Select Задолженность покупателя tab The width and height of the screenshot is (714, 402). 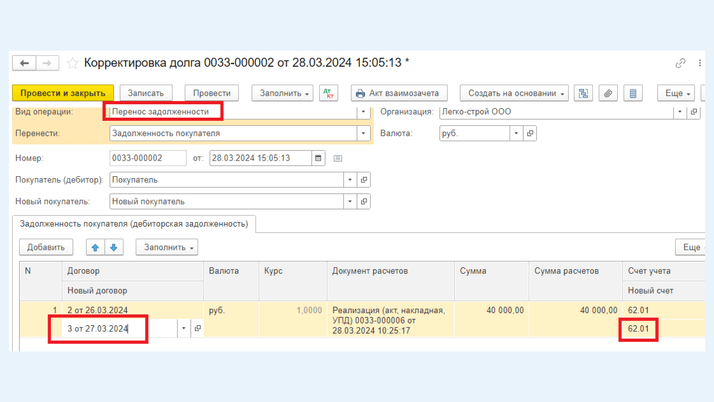click(134, 224)
